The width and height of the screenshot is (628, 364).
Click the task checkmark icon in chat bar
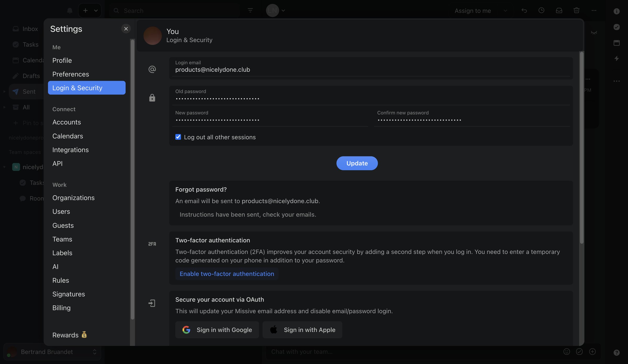click(x=579, y=351)
